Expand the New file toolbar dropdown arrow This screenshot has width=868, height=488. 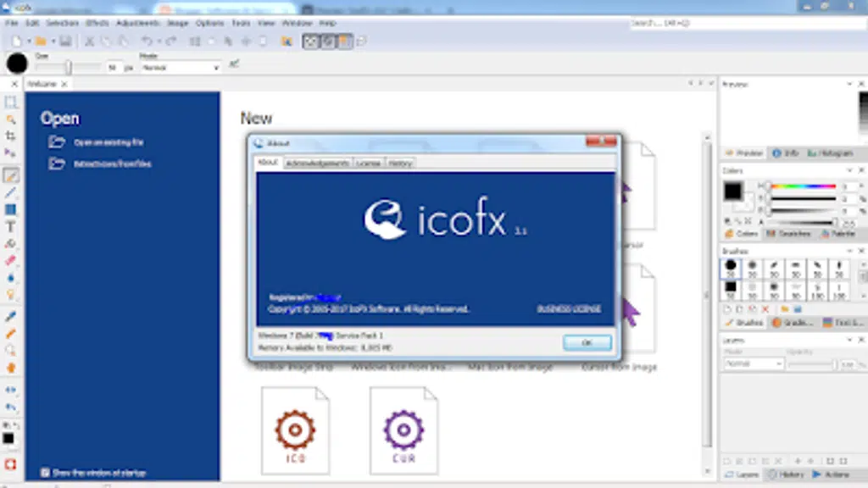coord(29,42)
